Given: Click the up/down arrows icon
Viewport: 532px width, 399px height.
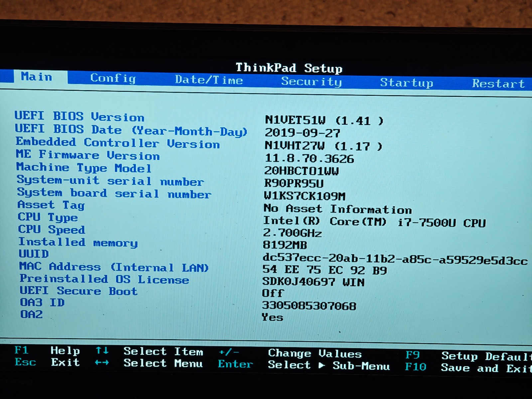Looking at the screenshot, I should 102,351.
